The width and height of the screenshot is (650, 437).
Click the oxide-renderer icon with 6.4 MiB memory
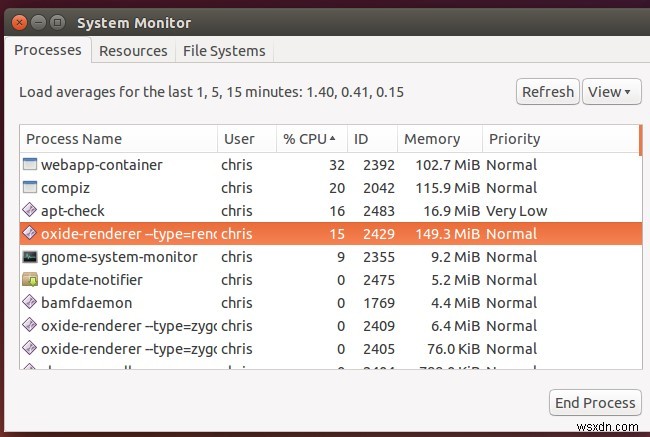pyautogui.click(x=29, y=326)
